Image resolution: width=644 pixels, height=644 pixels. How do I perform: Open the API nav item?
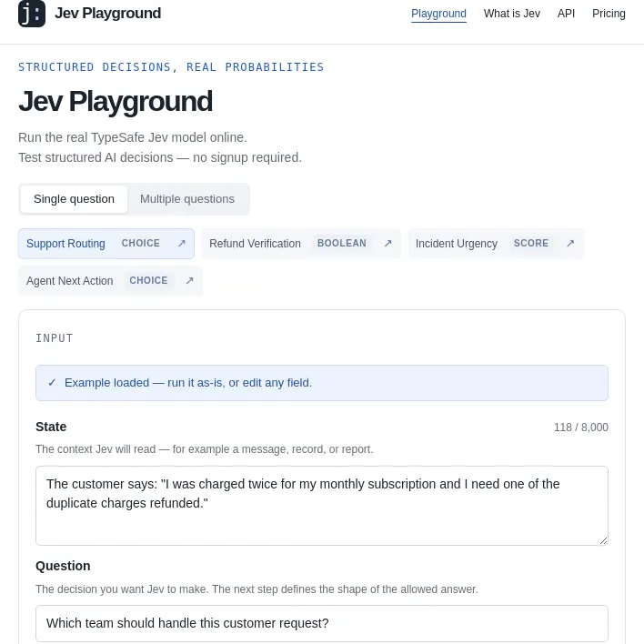[566, 14]
